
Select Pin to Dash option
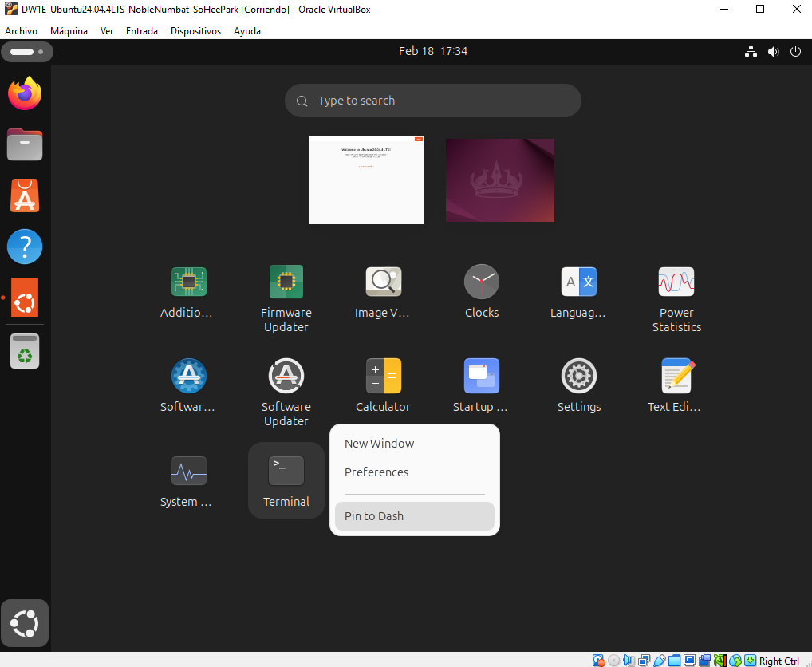(415, 515)
